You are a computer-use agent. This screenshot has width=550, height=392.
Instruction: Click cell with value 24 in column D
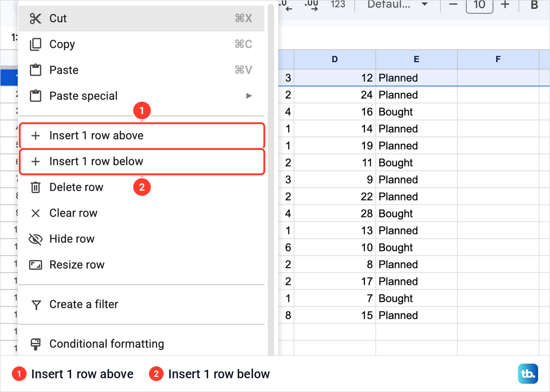click(335, 95)
